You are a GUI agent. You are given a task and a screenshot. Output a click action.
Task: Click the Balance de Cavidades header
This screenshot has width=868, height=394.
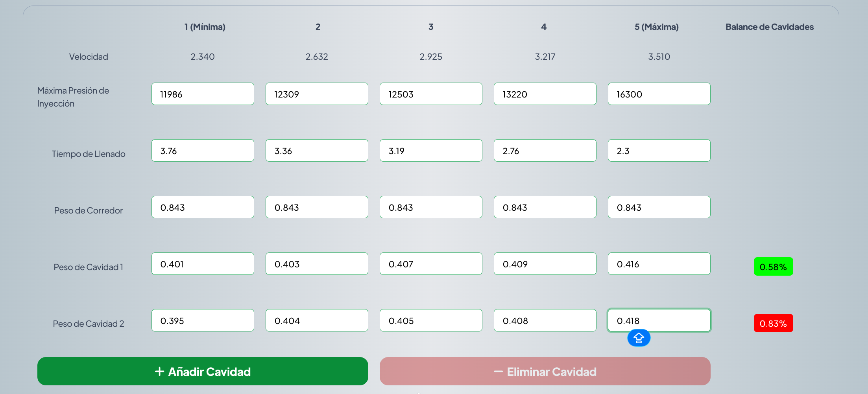click(x=769, y=27)
